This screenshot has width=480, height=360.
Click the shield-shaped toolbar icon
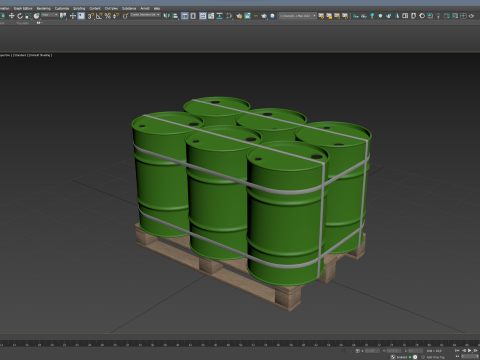pyautogui.click(x=413, y=16)
